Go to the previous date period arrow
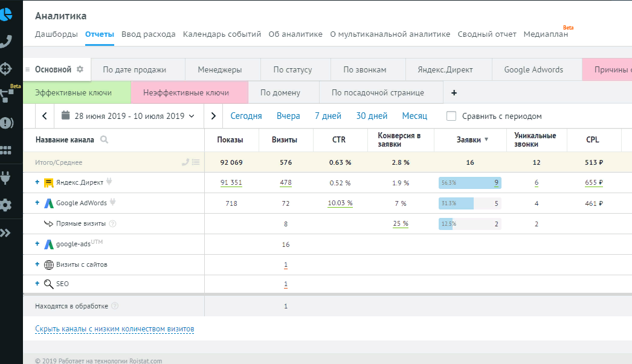This screenshot has width=632, height=364. 45,116
